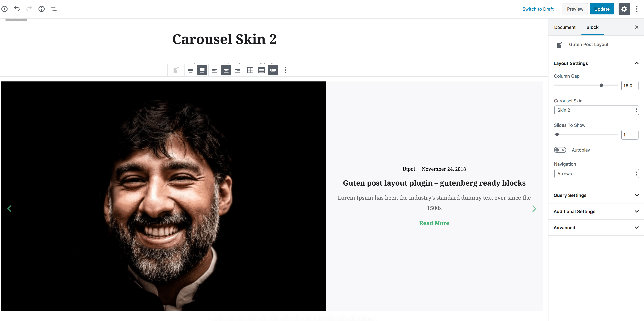Toggle full width alignment in block toolbar

click(202, 70)
